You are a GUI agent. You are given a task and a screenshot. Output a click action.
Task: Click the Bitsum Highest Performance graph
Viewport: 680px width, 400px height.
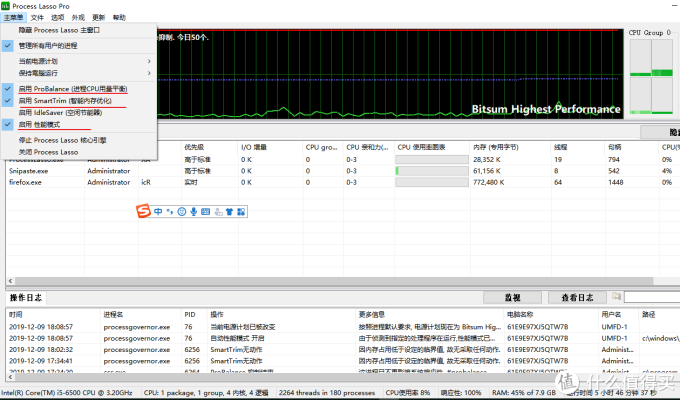[389, 74]
